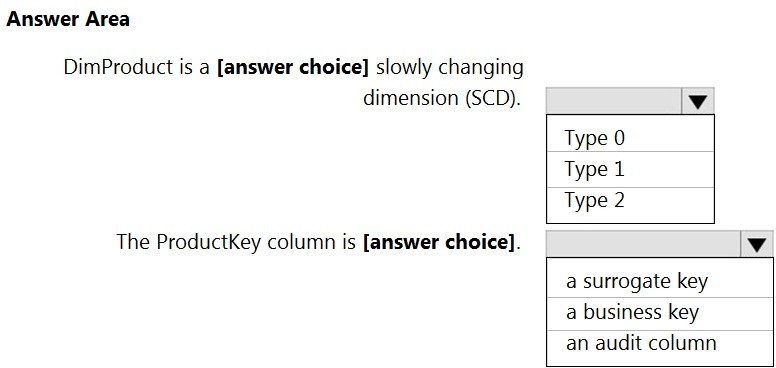Click the 'dimension (SCD).' text
This screenshot has width=776, height=368.
[x=442, y=98]
